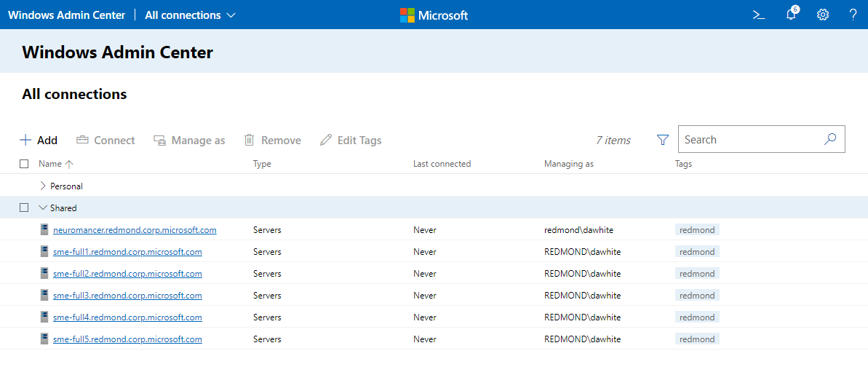
Task: Open the PowerShell console icon
Action: click(x=758, y=15)
